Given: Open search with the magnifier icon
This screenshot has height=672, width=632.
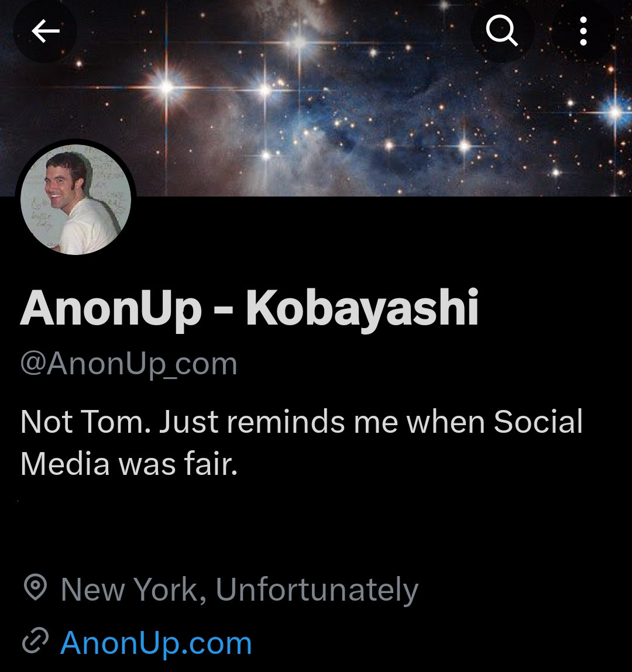Looking at the screenshot, I should pyautogui.click(x=502, y=31).
